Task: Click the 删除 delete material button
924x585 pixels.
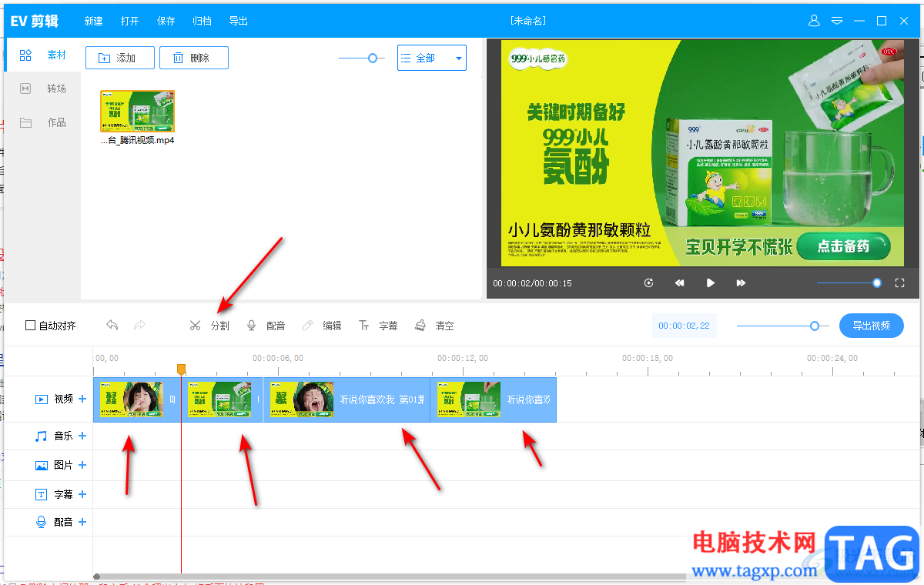Action: coord(194,58)
